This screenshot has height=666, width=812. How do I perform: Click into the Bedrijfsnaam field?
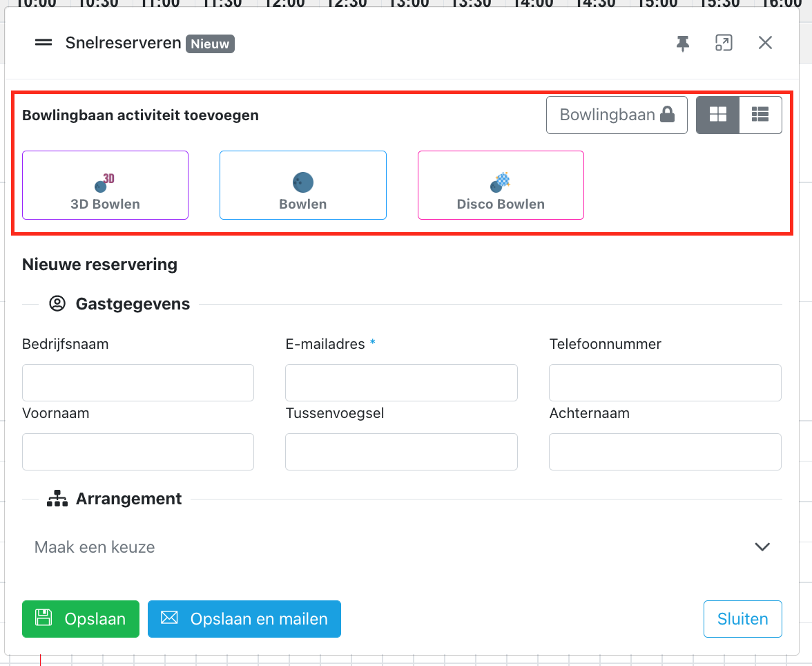tap(138, 383)
